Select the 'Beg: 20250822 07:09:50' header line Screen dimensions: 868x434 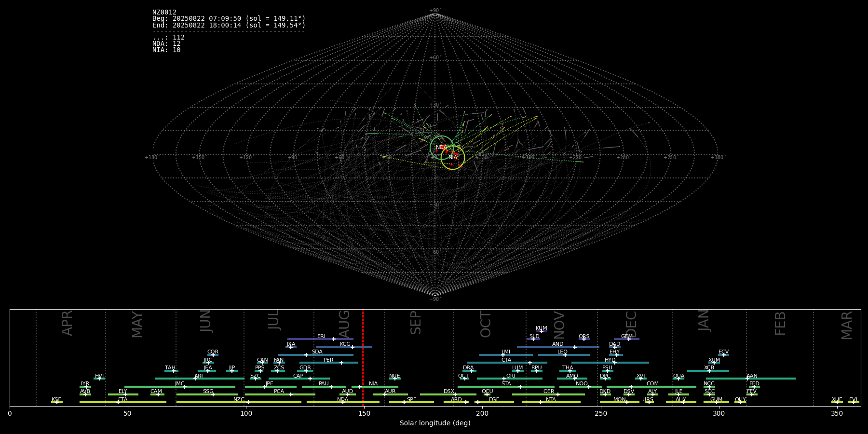pos(229,19)
